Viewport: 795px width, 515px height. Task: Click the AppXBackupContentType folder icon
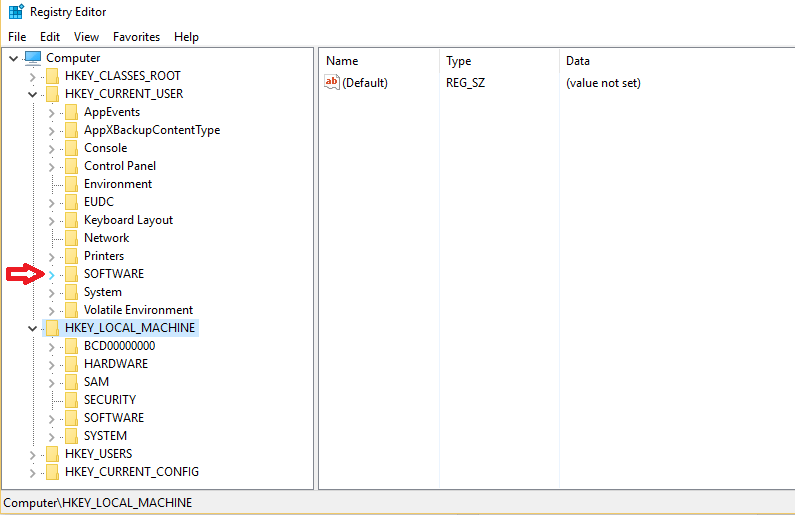tap(71, 130)
